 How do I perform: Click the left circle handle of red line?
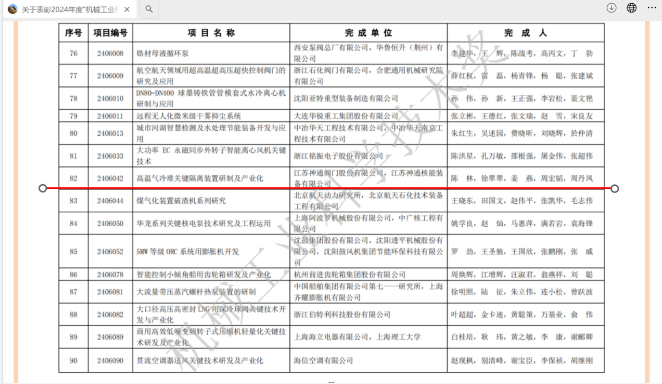(x=43, y=188)
